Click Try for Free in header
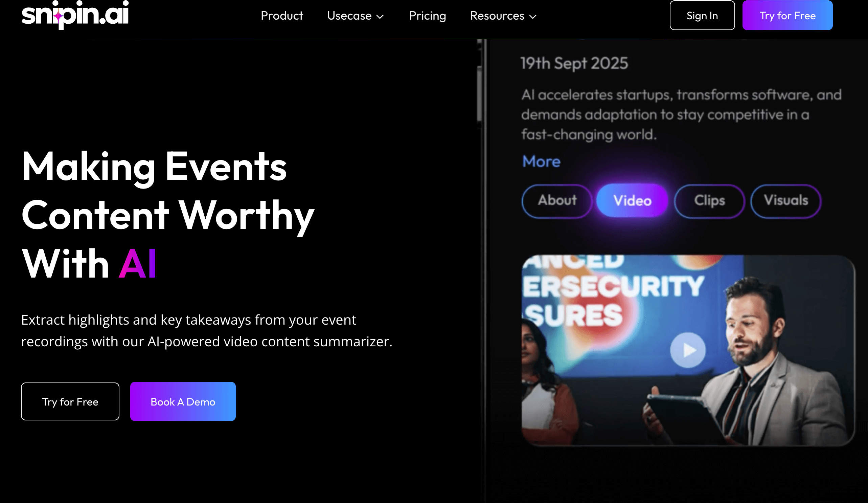 point(787,15)
